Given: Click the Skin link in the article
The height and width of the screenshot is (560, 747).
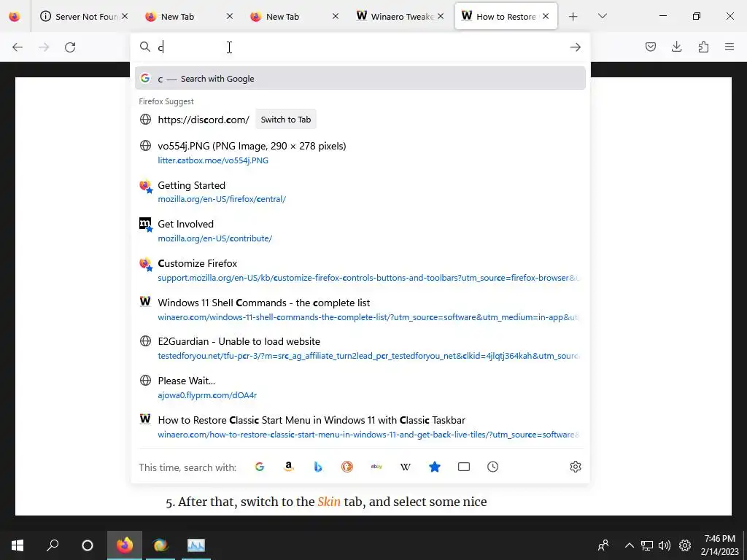Looking at the screenshot, I should point(329,502).
